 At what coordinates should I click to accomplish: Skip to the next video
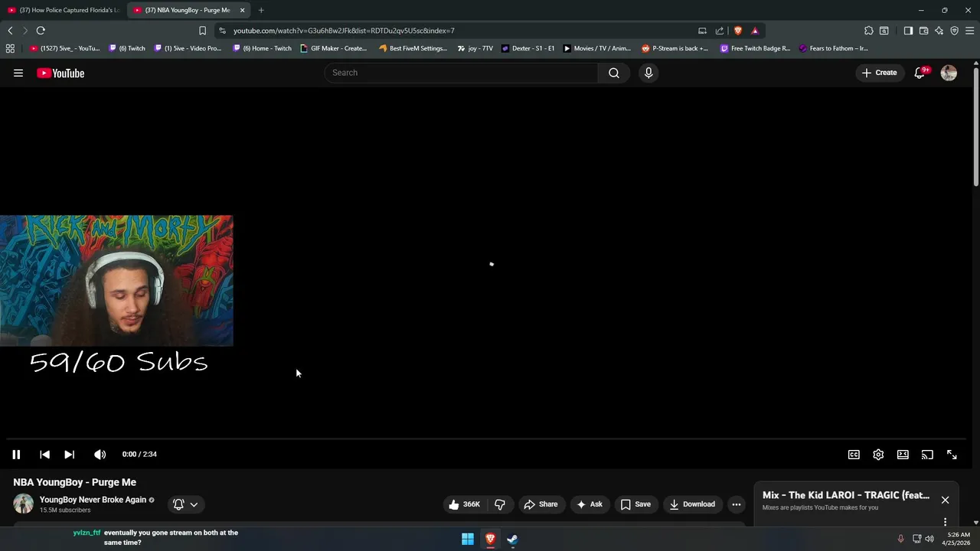coord(69,455)
